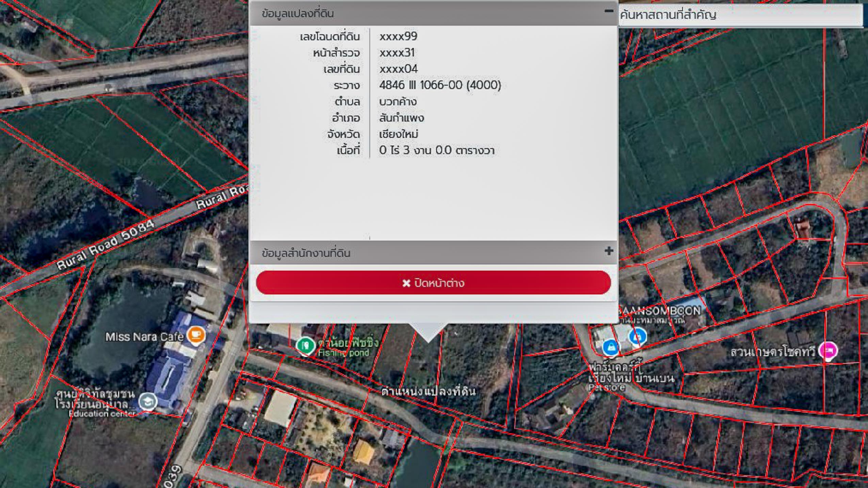The width and height of the screenshot is (868, 488).
Task: Click the Rural Road 5084 label
Action: point(106,244)
